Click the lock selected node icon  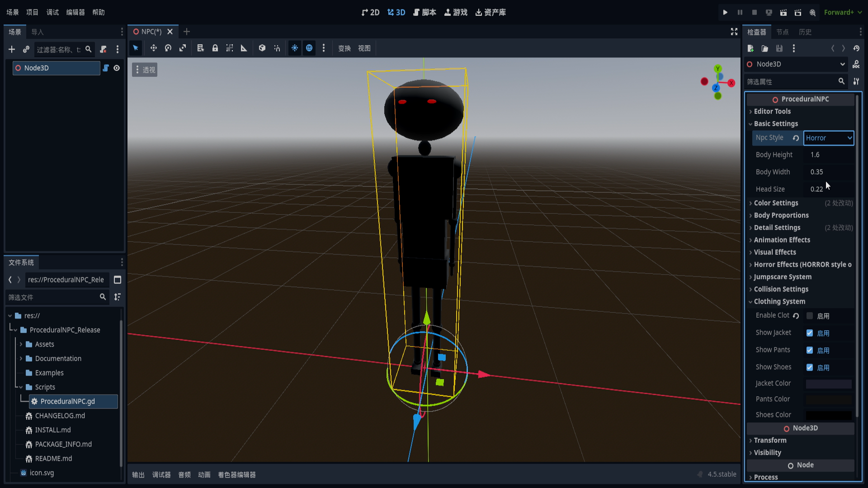tap(215, 48)
